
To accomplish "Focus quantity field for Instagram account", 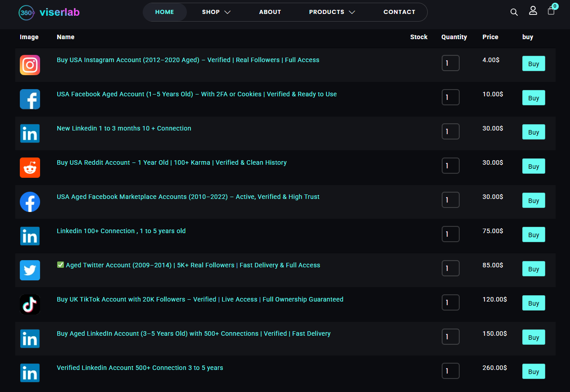I will 451,63.
